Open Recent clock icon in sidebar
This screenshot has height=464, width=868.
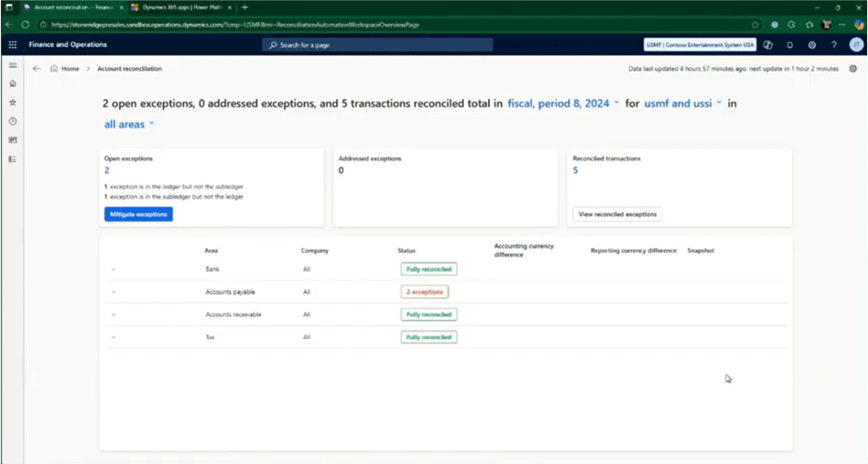[x=12, y=121]
